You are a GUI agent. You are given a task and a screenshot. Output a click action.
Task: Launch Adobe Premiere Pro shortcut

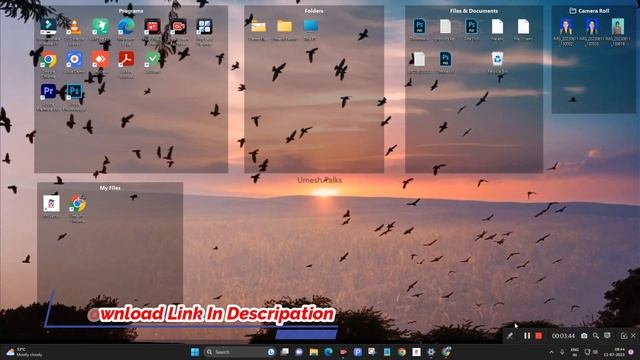48,92
